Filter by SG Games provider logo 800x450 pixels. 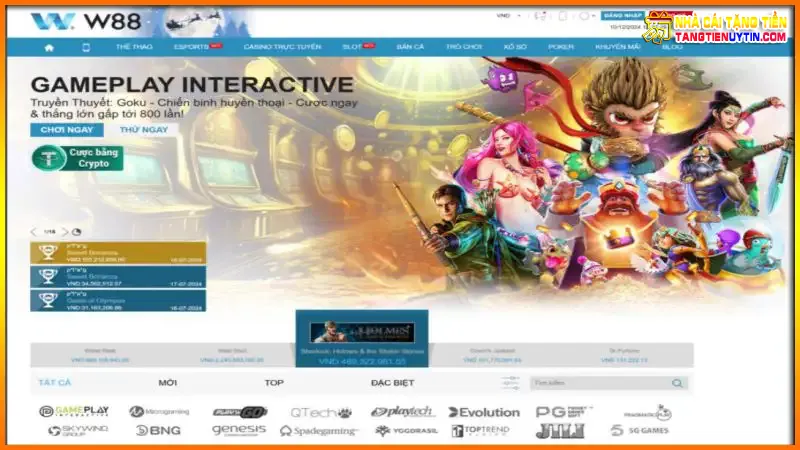click(x=640, y=431)
